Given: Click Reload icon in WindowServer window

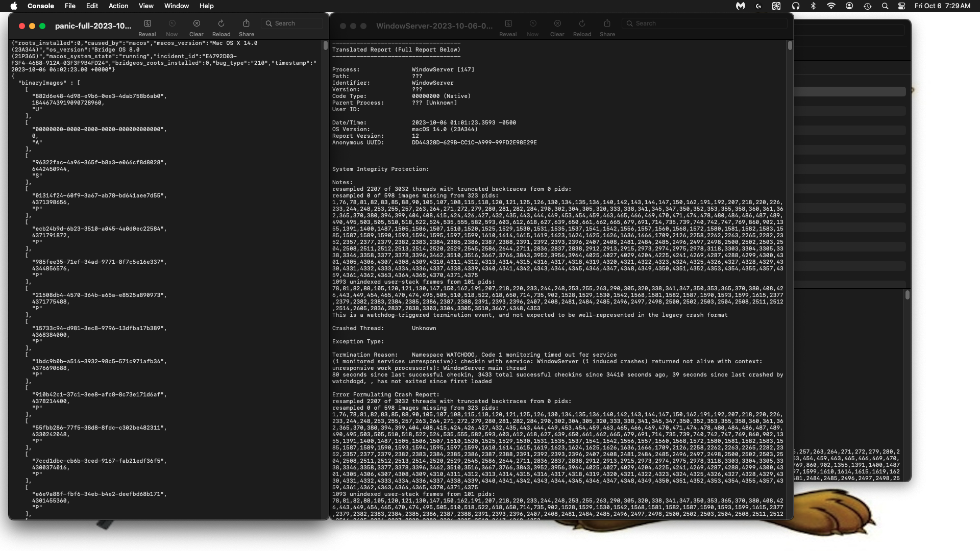Looking at the screenshot, I should [x=582, y=23].
